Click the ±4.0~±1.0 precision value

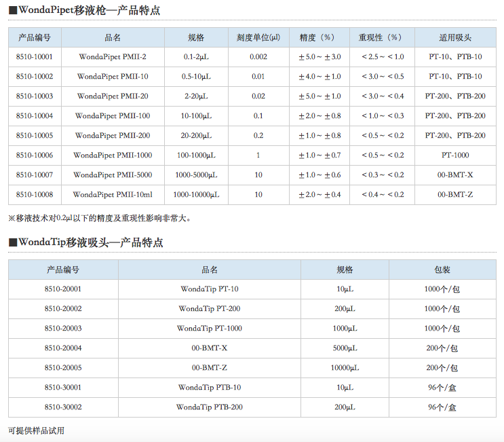pyautogui.click(x=319, y=77)
